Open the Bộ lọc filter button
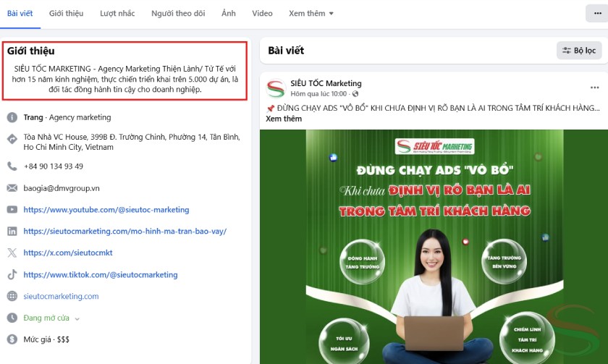The width and height of the screenshot is (608, 364). point(579,51)
